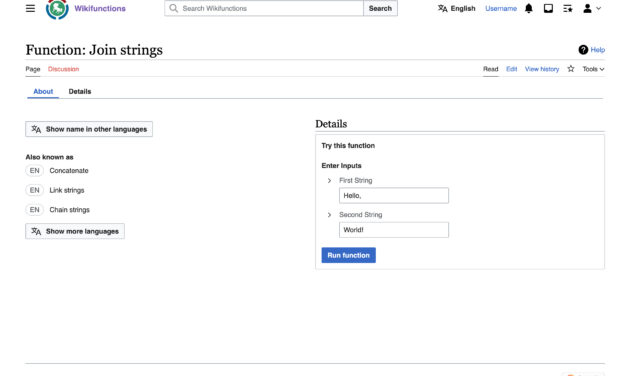Select the Edit tab
Image resolution: width=627 pixels, height=376 pixels.
tap(511, 69)
